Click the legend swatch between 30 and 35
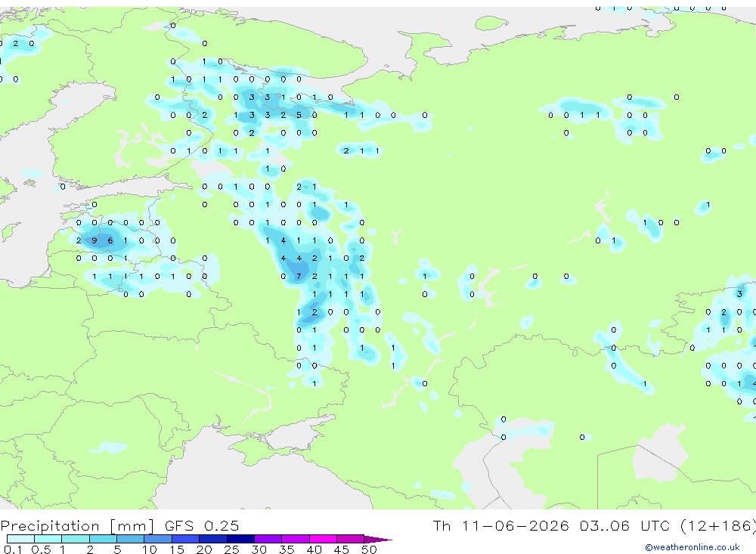The width and height of the screenshot is (756, 554). (x=268, y=539)
